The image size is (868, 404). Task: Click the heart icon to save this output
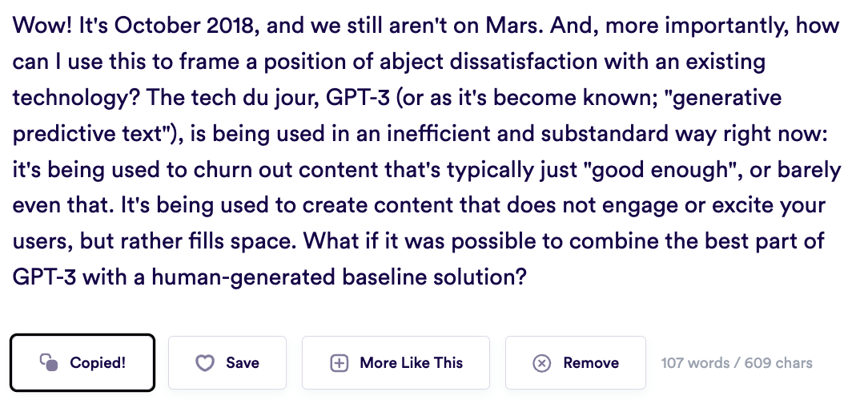pyautogui.click(x=205, y=363)
